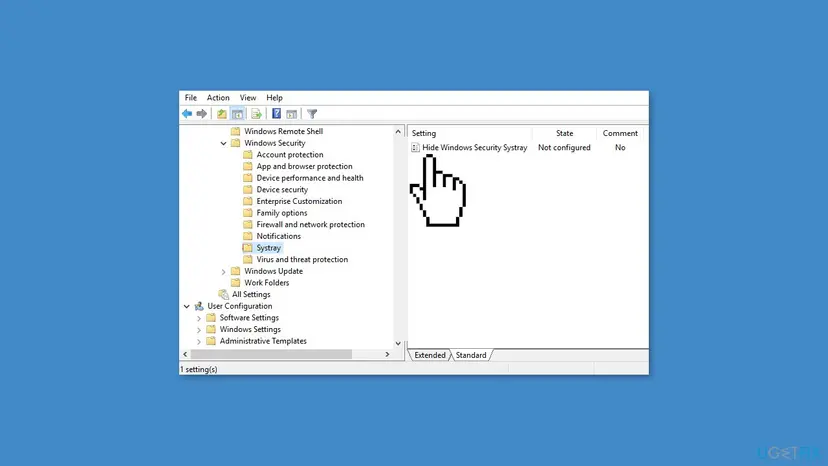Image resolution: width=828 pixels, height=466 pixels.
Task: Click the Back arrow toolbar icon
Action: [187, 114]
